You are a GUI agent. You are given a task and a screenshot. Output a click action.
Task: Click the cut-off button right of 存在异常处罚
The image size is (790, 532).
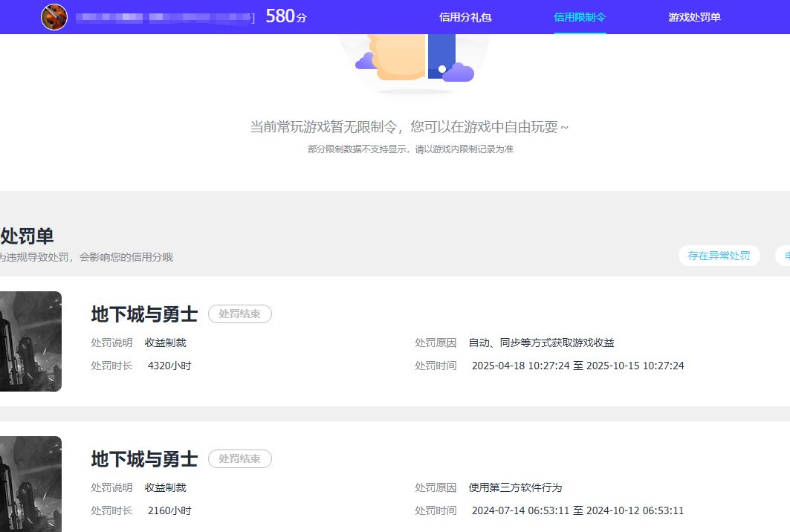783,256
